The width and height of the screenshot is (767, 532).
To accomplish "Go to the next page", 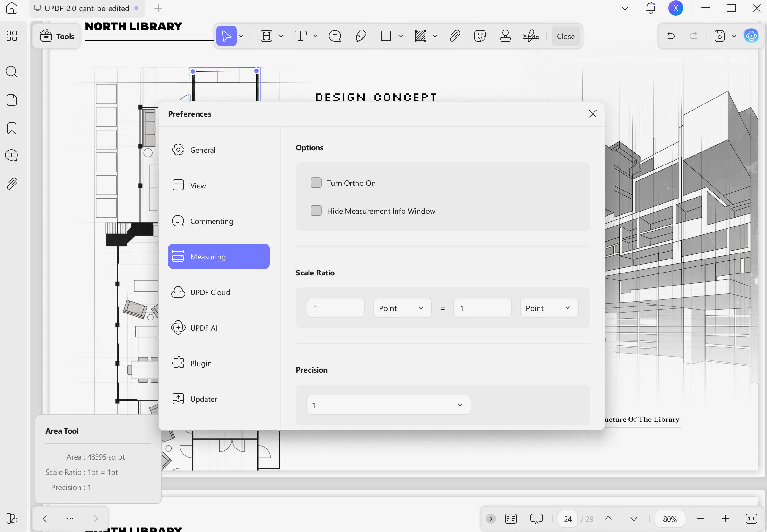I will 634,519.
